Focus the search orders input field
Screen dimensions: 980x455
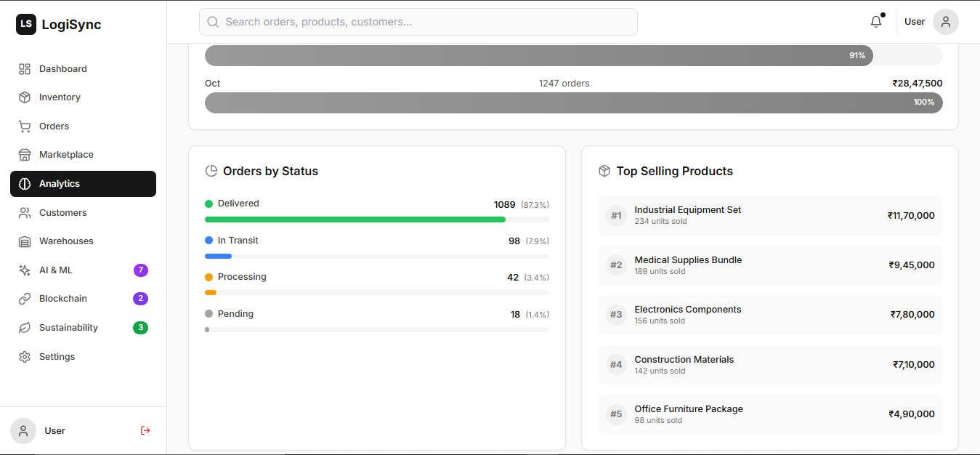coord(429,22)
